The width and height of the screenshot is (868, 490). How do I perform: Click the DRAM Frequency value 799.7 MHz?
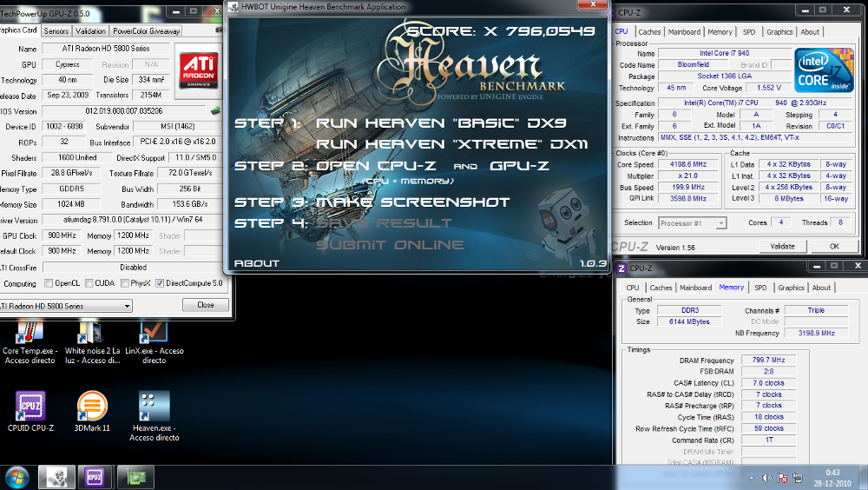point(768,361)
